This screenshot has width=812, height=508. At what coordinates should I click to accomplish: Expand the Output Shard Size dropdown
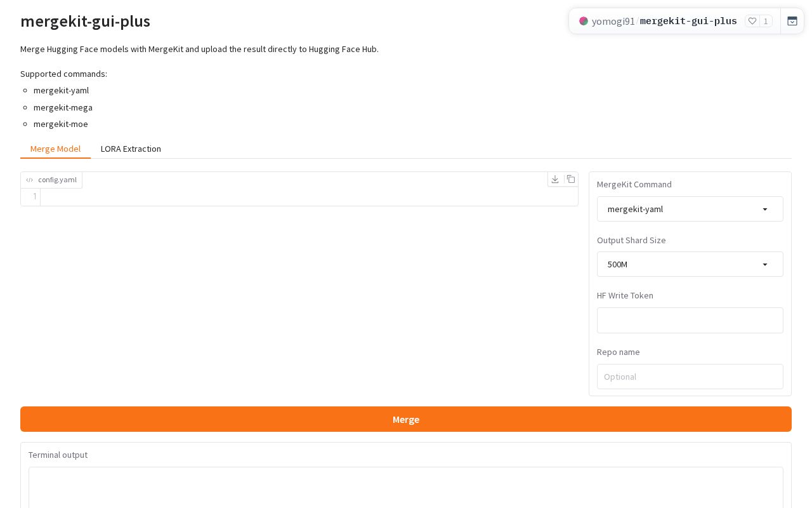[690, 264]
